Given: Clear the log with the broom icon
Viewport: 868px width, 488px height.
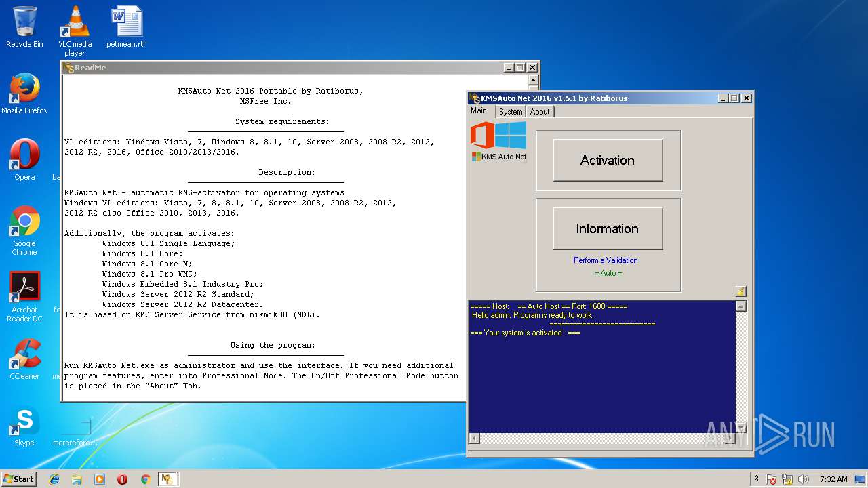Looking at the screenshot, I should [x=741, y=291].
